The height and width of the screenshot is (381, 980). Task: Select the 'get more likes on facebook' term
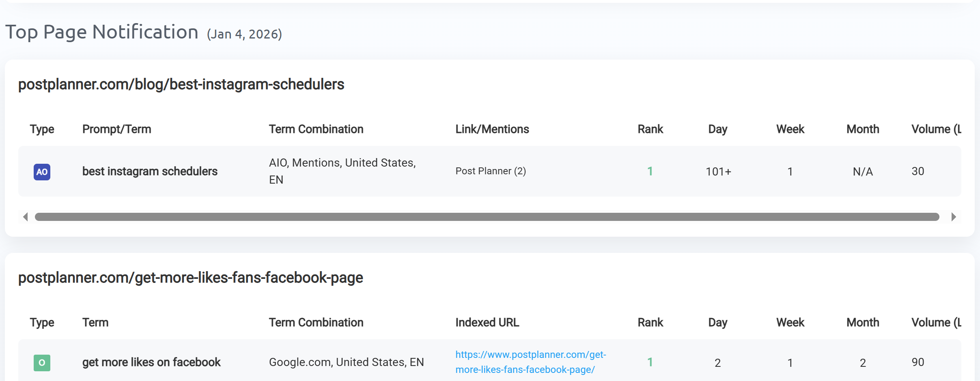151,362
